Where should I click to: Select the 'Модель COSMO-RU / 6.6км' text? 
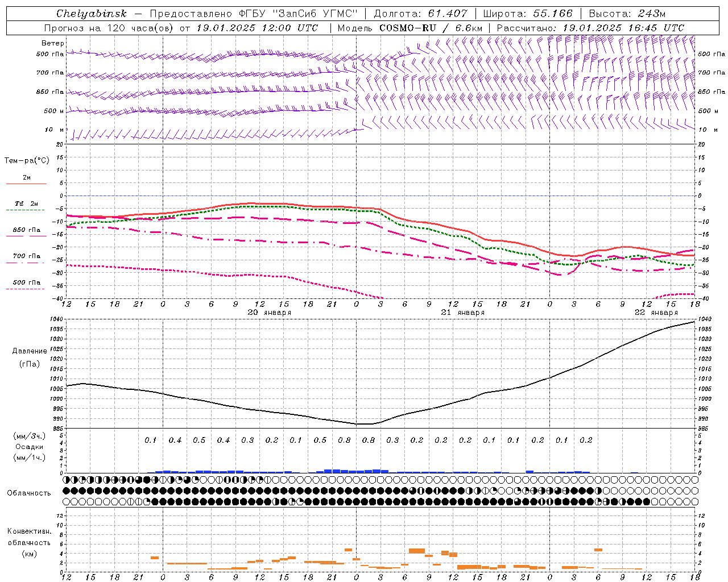pos(410,28)
